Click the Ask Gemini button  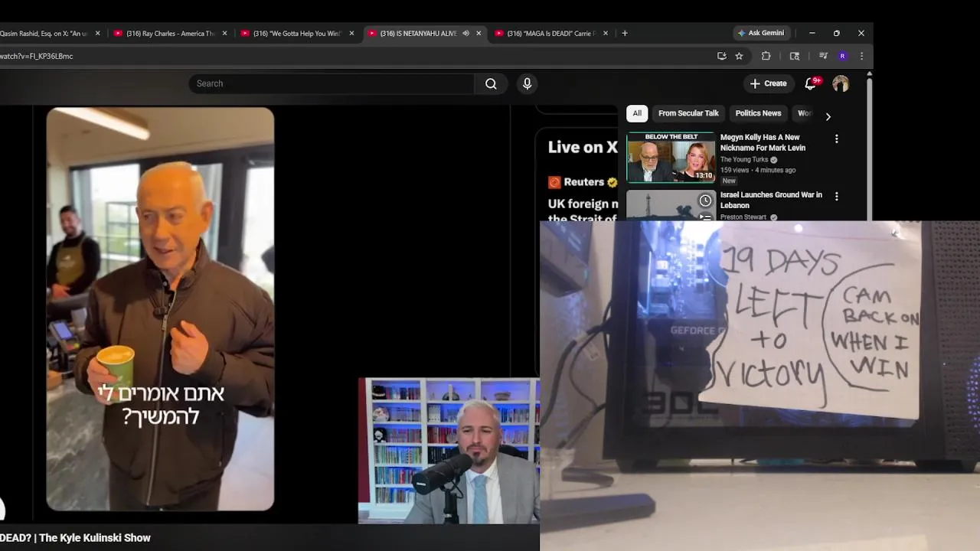tap(761, 34)
